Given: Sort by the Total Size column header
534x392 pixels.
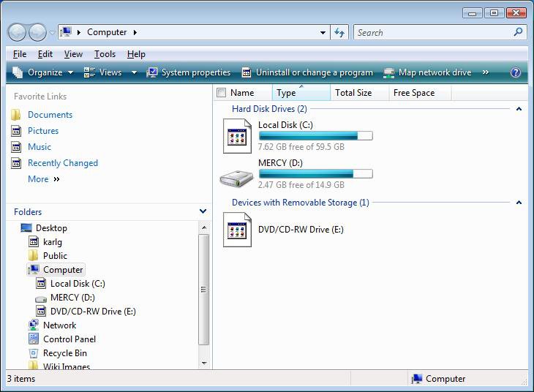Looking at the screenshot, I should 360,93.
